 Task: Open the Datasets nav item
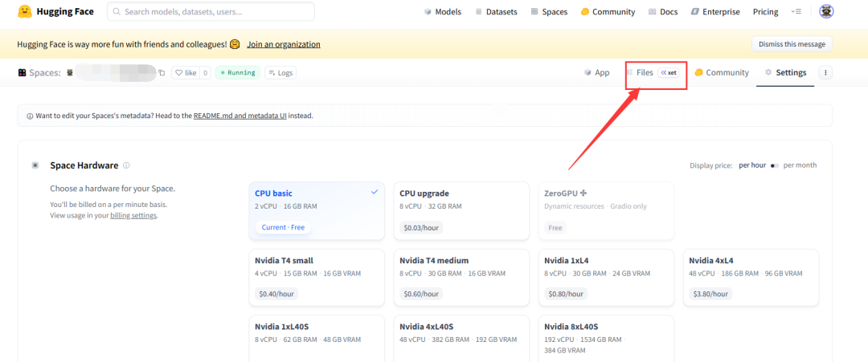[496, 11]
